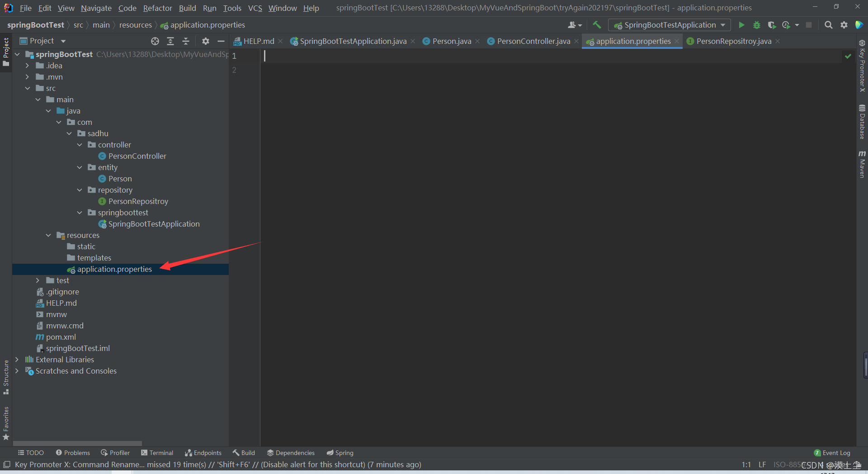Open the Event Log
The width and height of the screenshot is (868, 474).
click(832, 453)
